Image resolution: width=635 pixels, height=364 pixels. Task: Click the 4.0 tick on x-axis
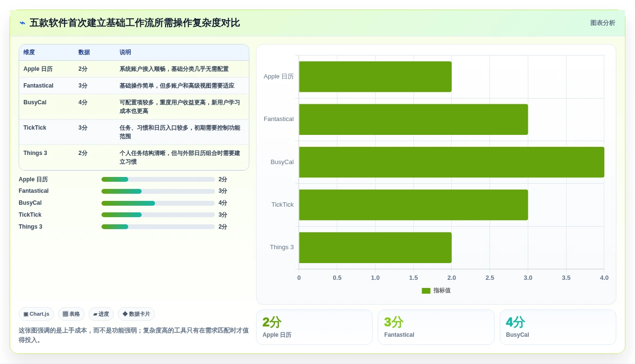tap(604, 278)
